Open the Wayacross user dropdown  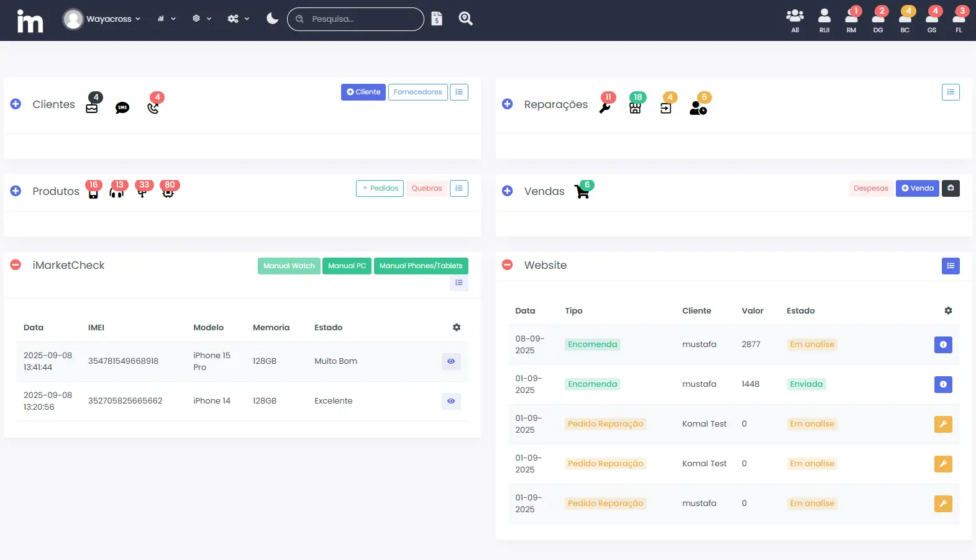click(103, 19)
